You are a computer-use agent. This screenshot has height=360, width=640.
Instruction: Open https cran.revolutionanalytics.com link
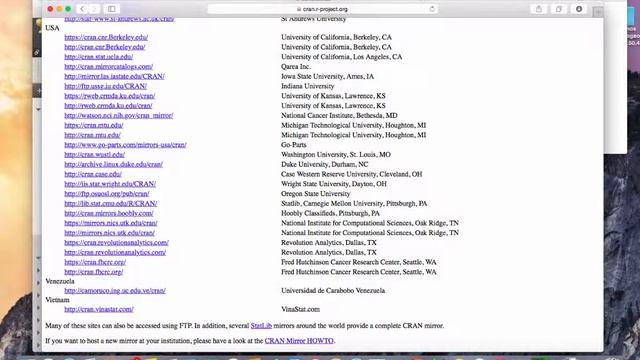(116, 243)
